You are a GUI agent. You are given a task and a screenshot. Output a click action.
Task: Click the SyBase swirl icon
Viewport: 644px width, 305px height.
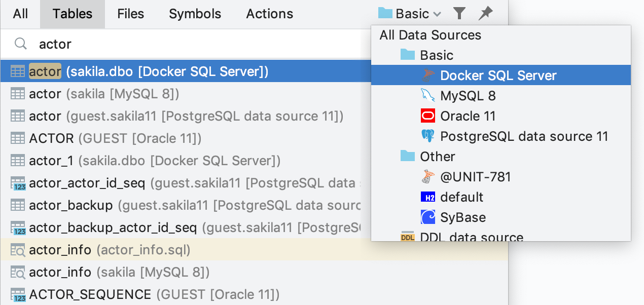[x=428, y=217]
